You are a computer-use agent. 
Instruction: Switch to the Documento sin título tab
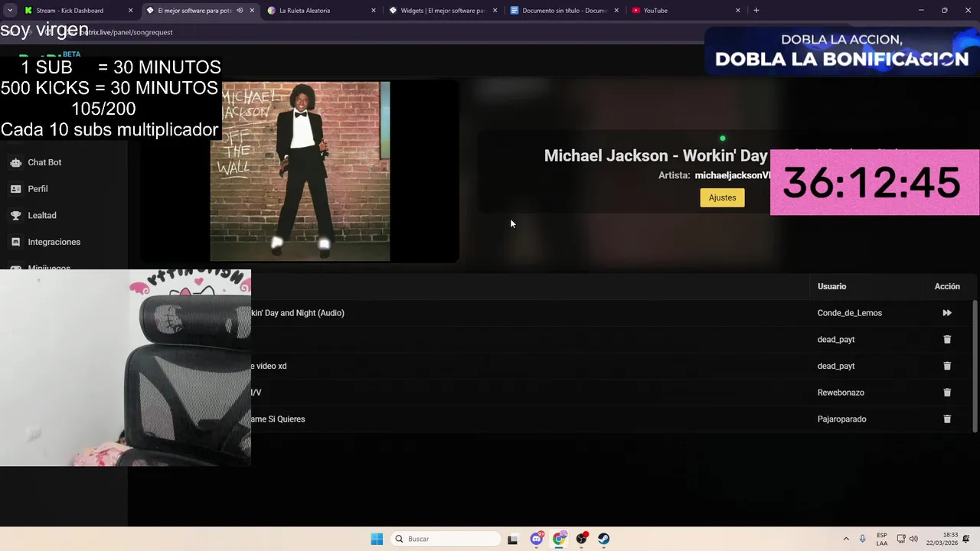click(564, 11)
